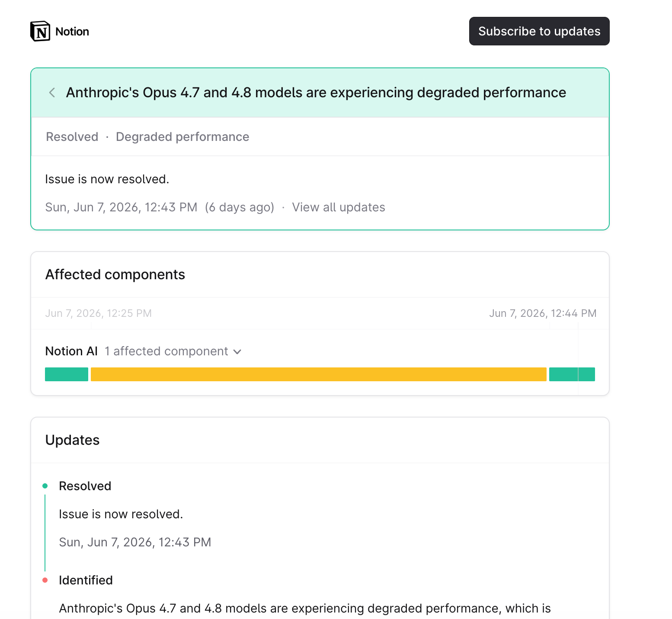The image size is (672, 619).
Task: Click the green Resolved status dot
Action: point(45,486)
